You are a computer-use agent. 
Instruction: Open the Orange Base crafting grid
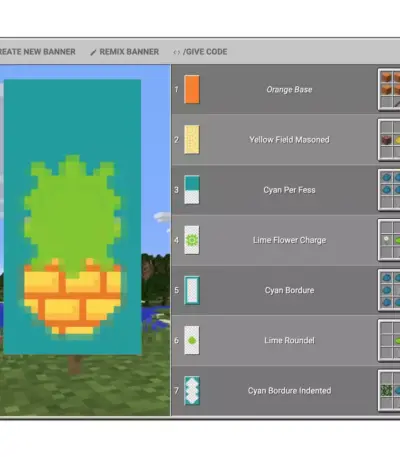click(389, 89)
